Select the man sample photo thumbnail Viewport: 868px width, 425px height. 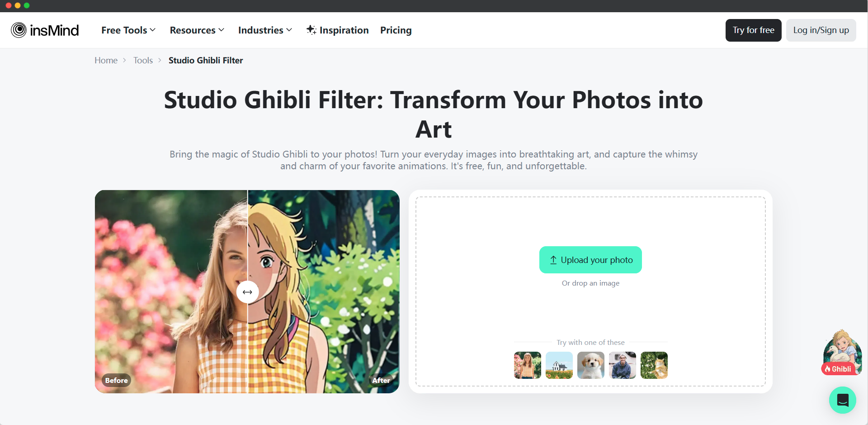click(623, 365)
